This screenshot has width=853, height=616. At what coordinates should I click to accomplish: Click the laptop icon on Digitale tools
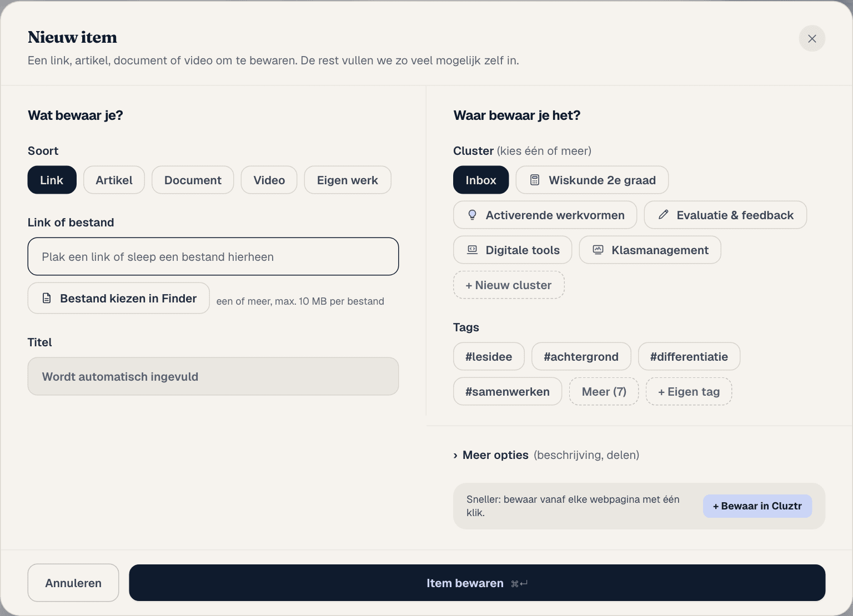(x=472, y=250)
